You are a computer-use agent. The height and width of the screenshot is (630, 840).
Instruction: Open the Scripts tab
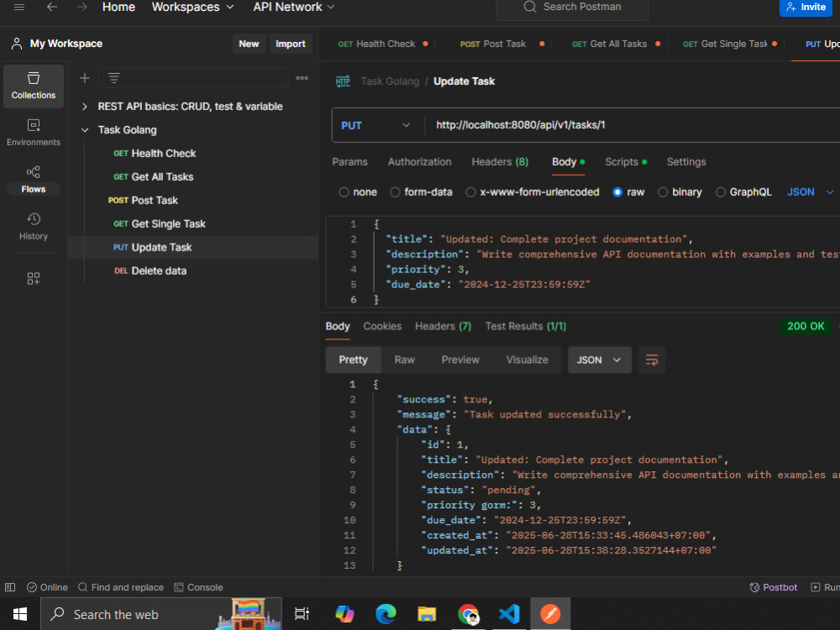[x=626, y=162]
